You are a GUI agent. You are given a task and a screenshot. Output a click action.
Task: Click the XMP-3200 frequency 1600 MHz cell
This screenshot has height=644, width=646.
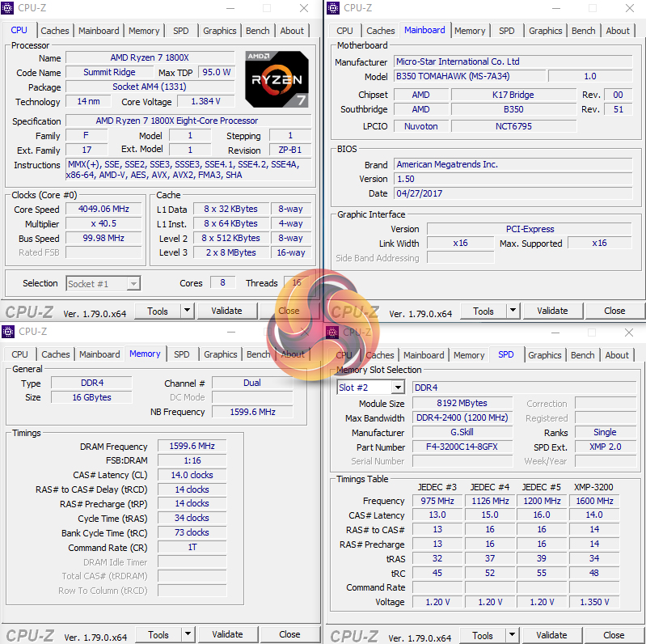coord(594,501)
